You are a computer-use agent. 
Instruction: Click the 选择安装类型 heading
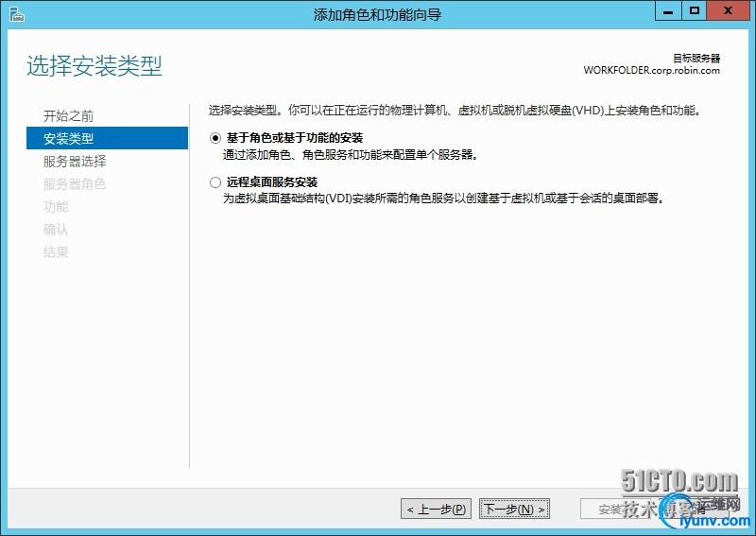pyautogui.click(x=94, y=66)
